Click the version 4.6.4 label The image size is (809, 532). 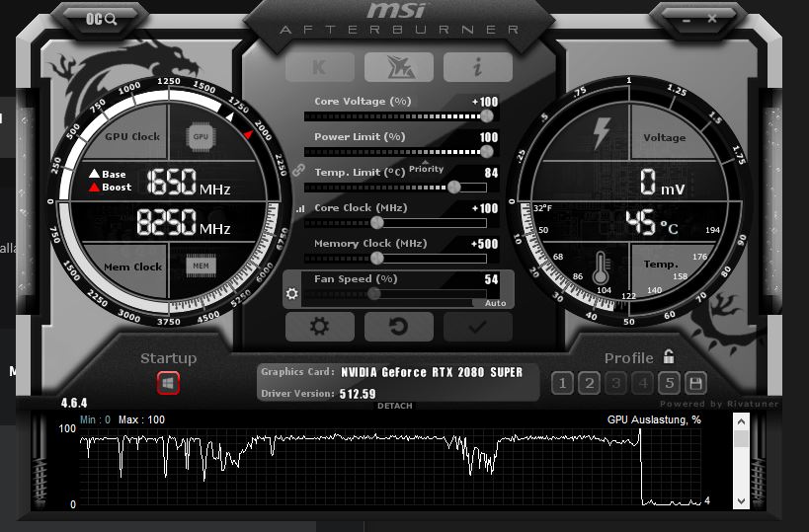coord(74,403)
